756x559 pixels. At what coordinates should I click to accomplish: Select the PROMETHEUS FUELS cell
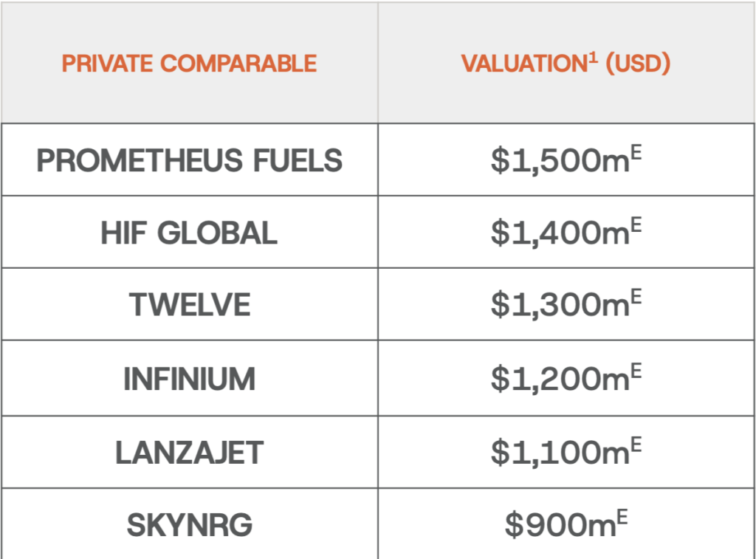(189, 160)
